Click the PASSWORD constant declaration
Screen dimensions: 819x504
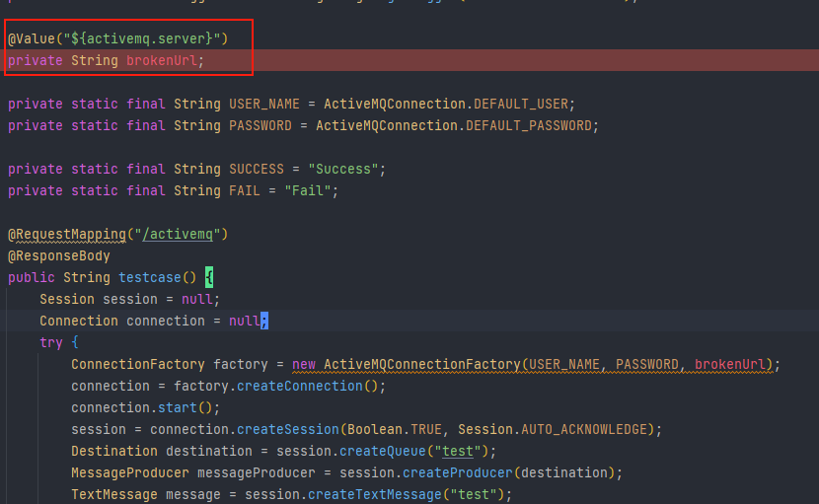[x=261, y=126]
